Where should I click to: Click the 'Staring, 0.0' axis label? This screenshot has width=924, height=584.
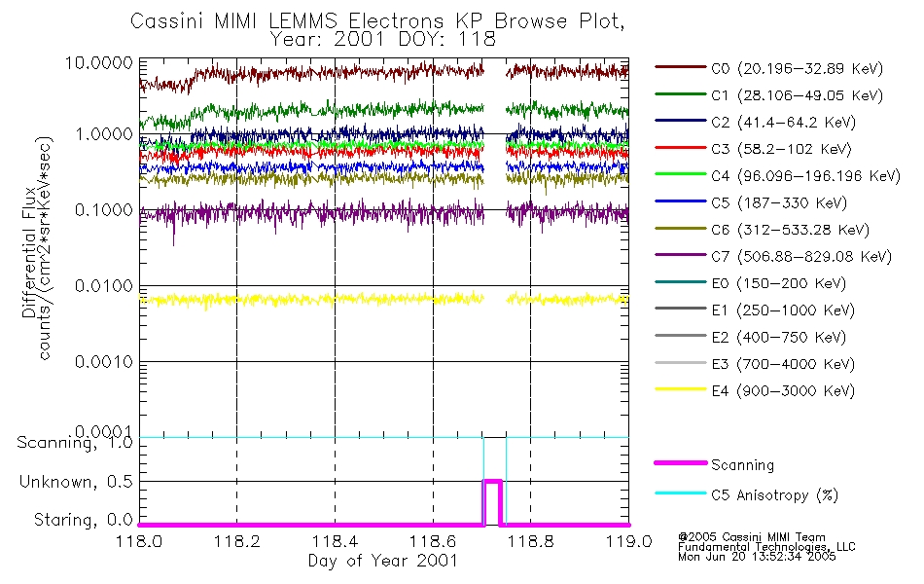coord(84,520)
